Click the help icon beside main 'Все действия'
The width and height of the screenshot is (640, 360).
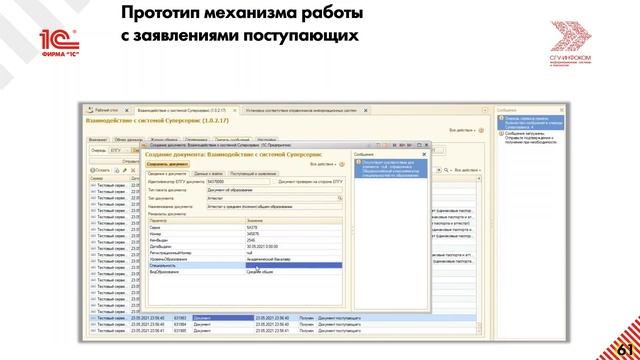[x=481, y=131]
